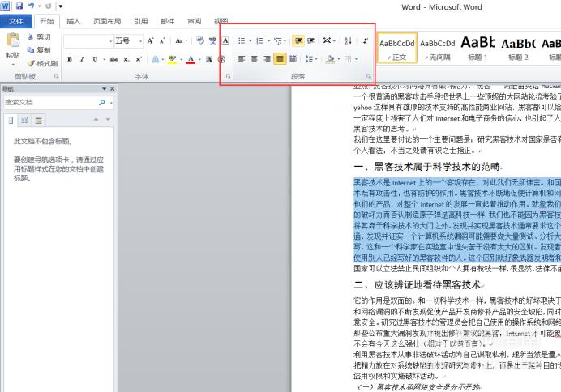Viewport: 561px width, 392px height.
Task: Toggle underline formatting
Action: click(x=95, y=59)
